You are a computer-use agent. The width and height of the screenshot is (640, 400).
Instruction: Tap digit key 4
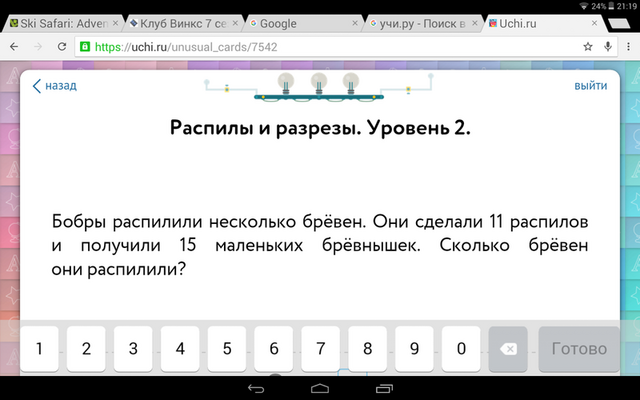tap(180, 349)
